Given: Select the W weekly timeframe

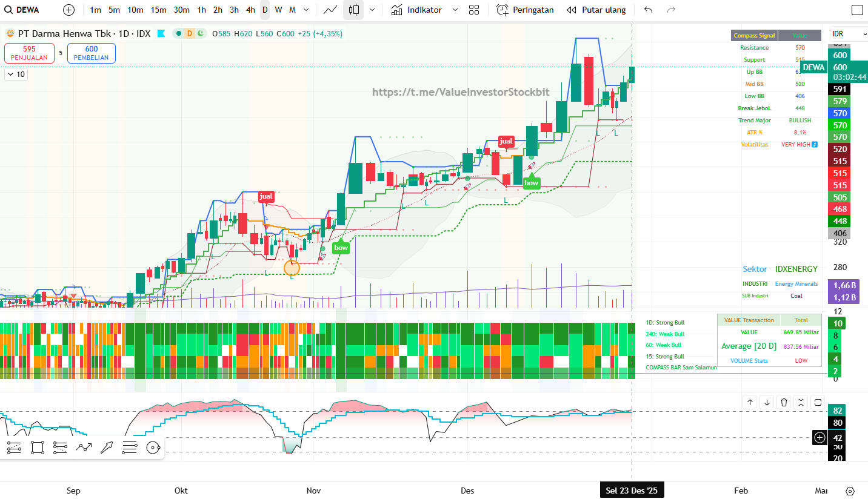Looking at the screenshot, I should click(278, 10).
